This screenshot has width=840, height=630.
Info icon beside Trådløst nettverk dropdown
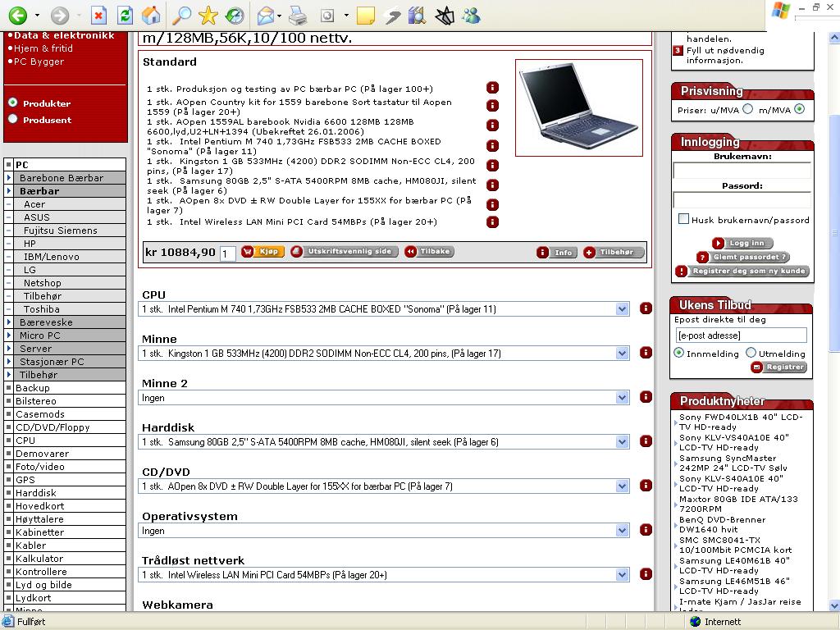click(x=646, y=574)
